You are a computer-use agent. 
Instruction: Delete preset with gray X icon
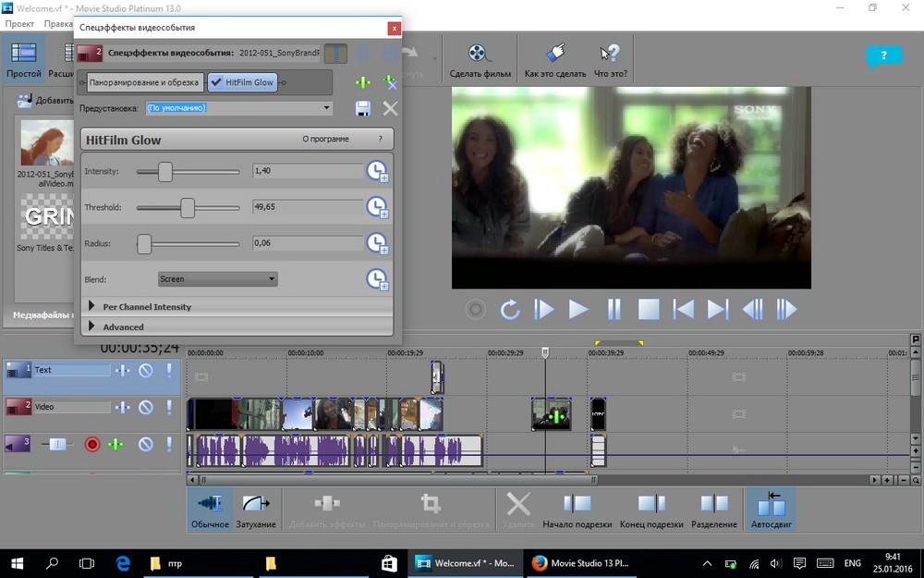click(x=390, y=108)
